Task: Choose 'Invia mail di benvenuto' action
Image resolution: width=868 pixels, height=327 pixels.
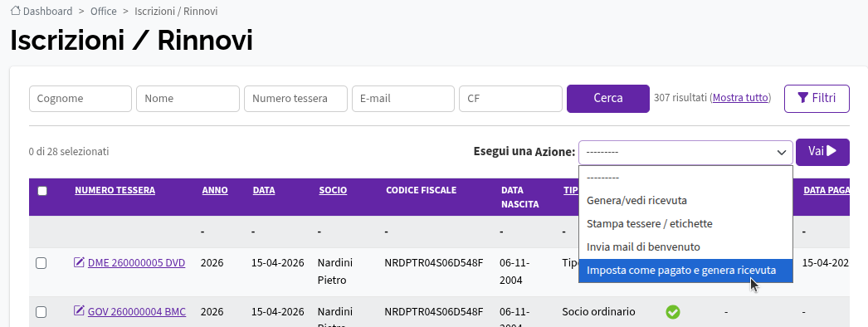Action: click(x=686, y=246)
